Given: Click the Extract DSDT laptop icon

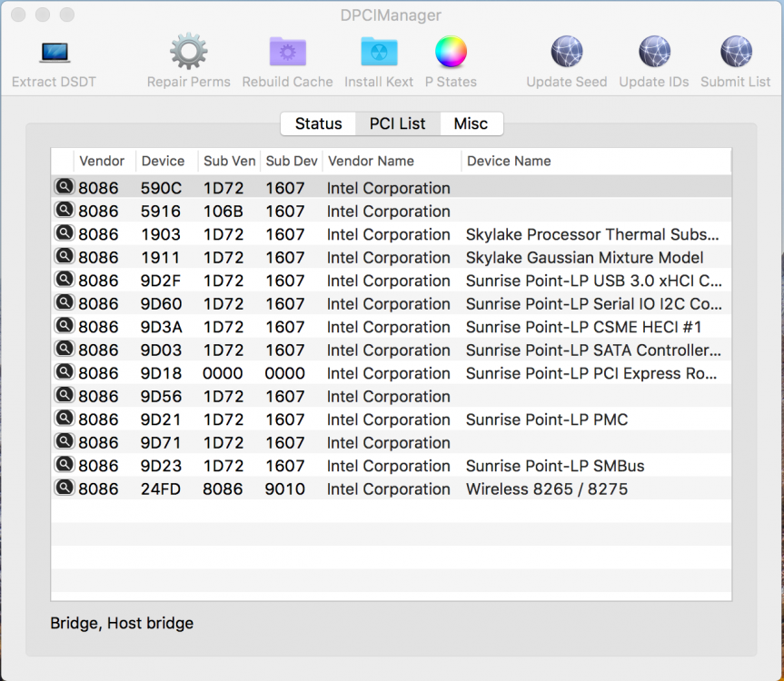Looking at the screenshot, I should tap(55, 53).
